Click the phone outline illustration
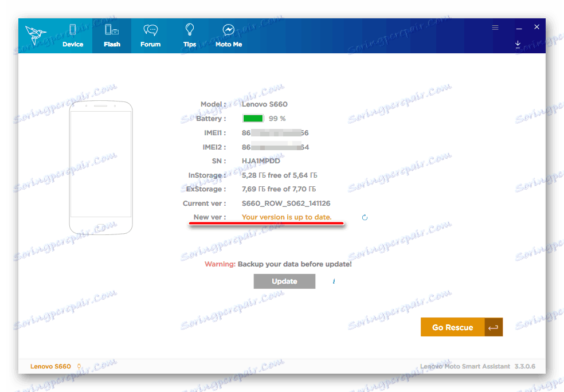 coord(101,167)
